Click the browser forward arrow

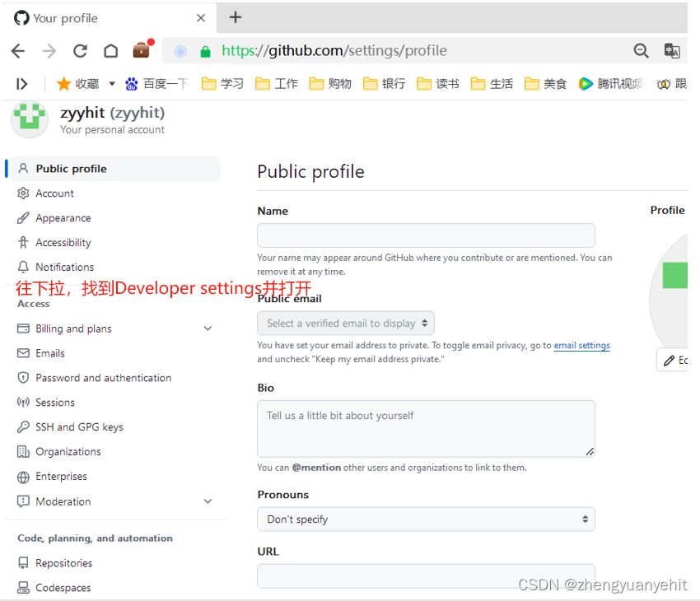click(49, 51)
